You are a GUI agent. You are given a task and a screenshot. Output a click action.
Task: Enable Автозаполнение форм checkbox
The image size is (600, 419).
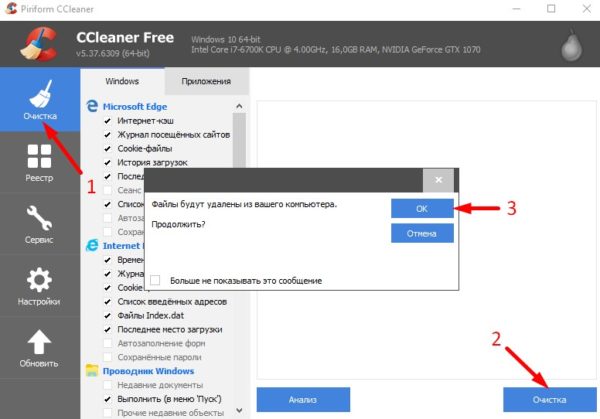[x=108, y=343]
